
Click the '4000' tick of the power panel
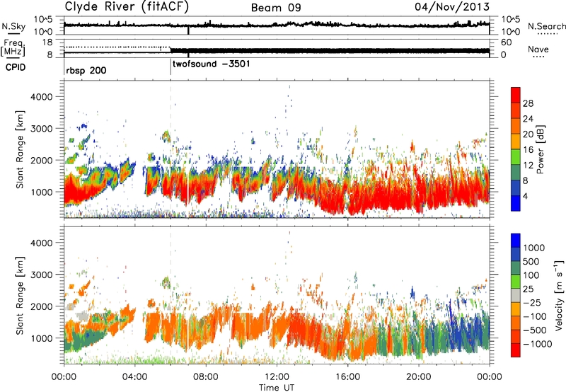point(42,97)
